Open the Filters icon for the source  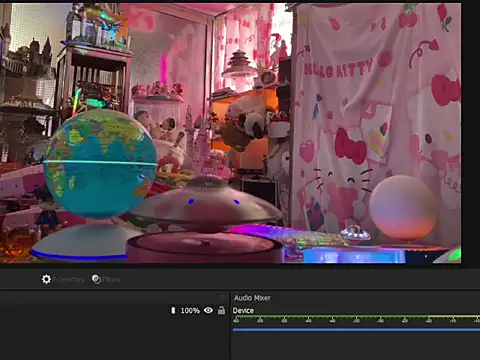coord(96,279)
